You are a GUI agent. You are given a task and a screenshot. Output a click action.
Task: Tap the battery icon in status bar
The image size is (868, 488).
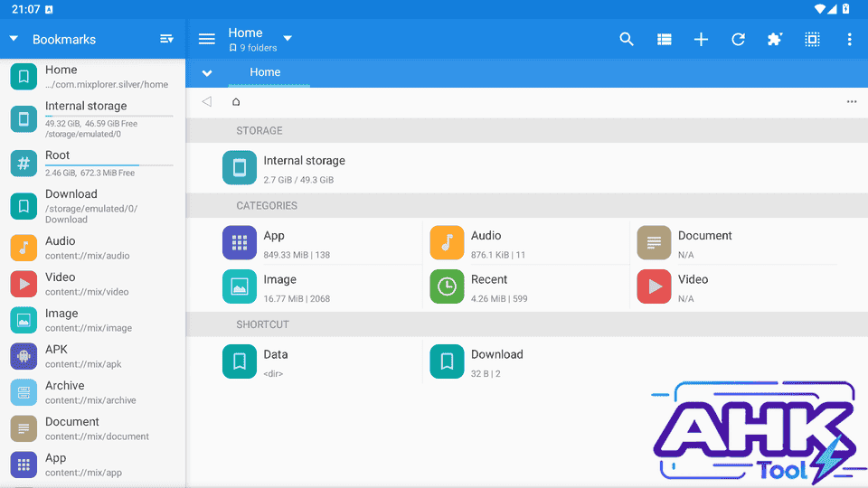click(x=846, y=9)
